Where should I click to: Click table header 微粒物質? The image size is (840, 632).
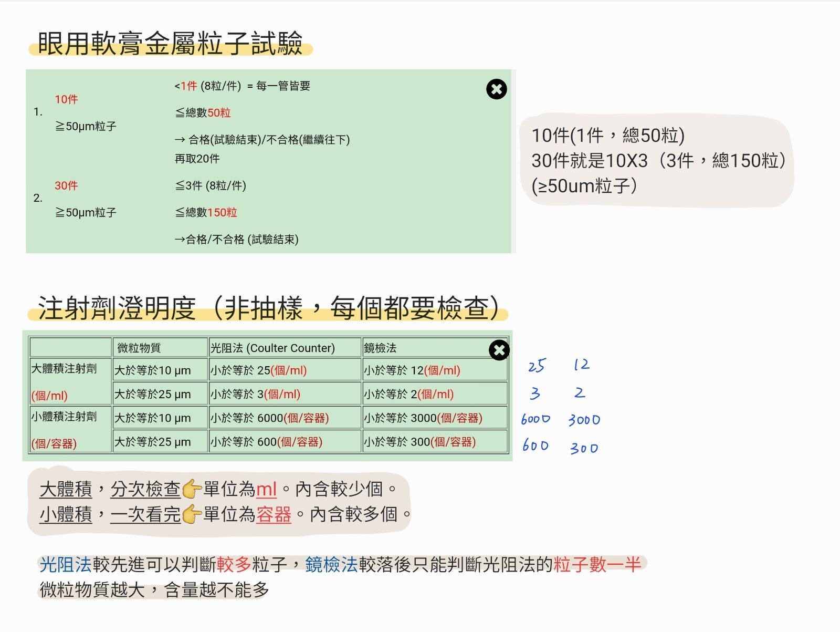[139, 348]
